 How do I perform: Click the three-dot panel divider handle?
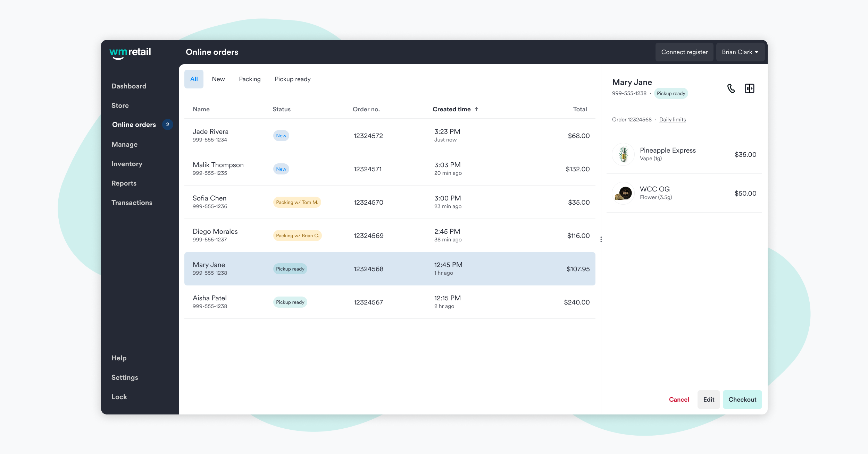(601, 239)
